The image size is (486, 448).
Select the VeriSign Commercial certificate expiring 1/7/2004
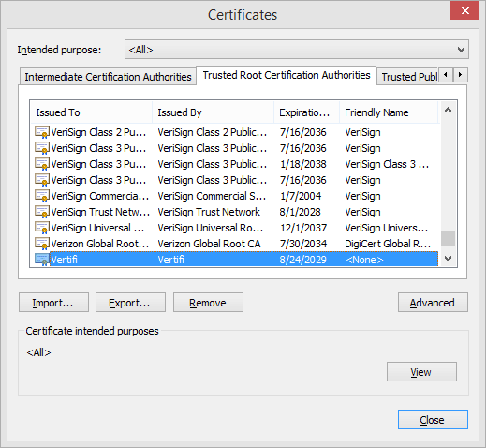tap(236, 196)
